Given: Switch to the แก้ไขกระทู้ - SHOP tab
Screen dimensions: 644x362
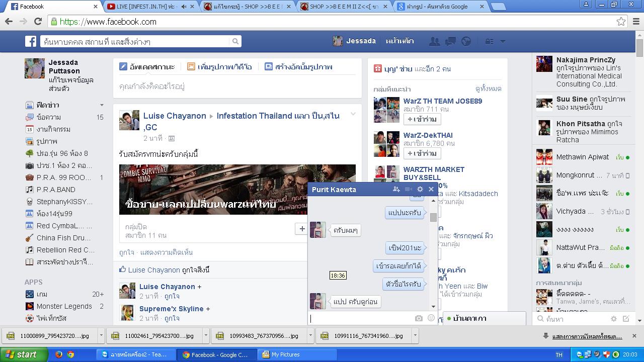Looking at the screenshot, I should coord(246,7).
